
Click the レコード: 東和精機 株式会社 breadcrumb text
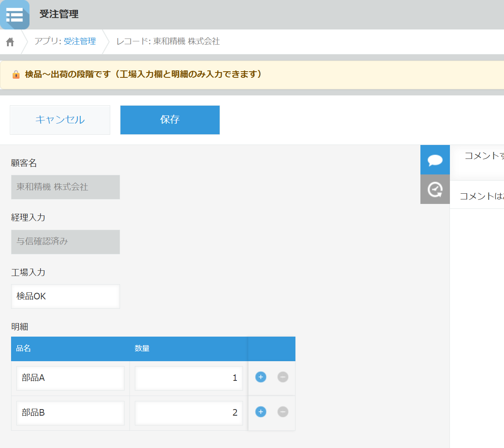pyautogui.click(x=168, y=41)
